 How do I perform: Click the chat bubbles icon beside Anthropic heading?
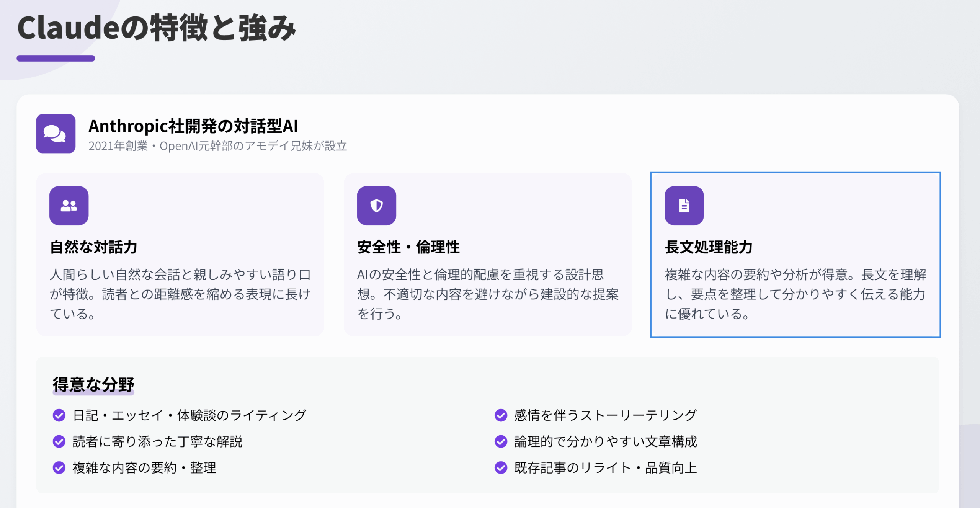click(56, 134)
